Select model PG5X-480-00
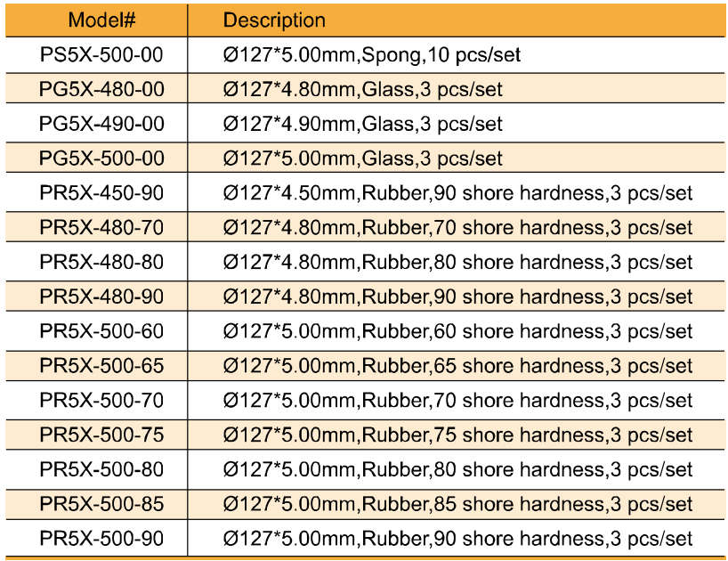728x561 pixels. [101, 89]
